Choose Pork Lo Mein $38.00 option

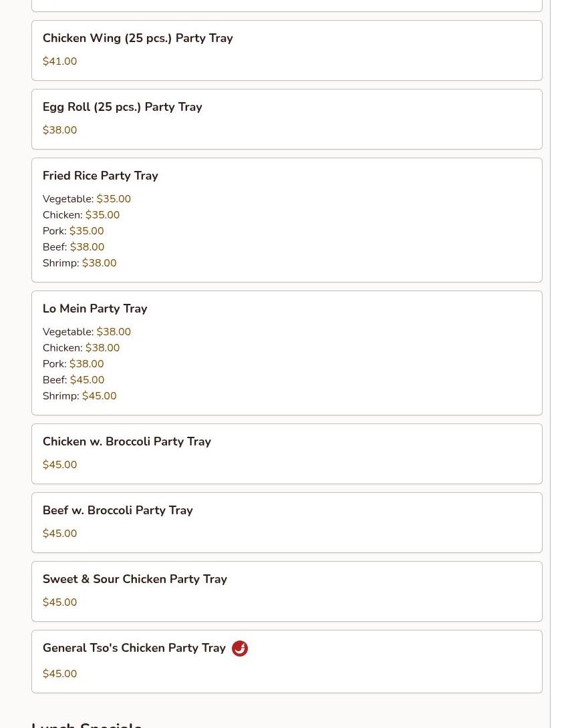coord(74,364)
